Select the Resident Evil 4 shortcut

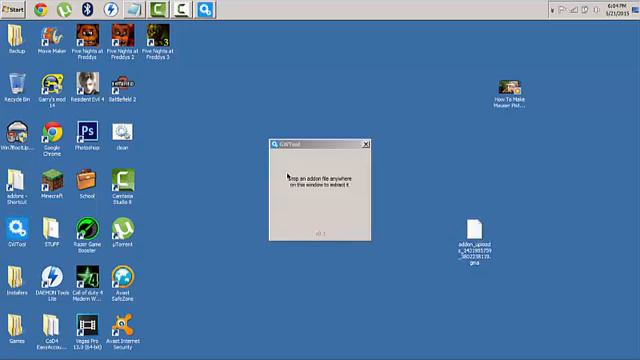click(87, 87)
